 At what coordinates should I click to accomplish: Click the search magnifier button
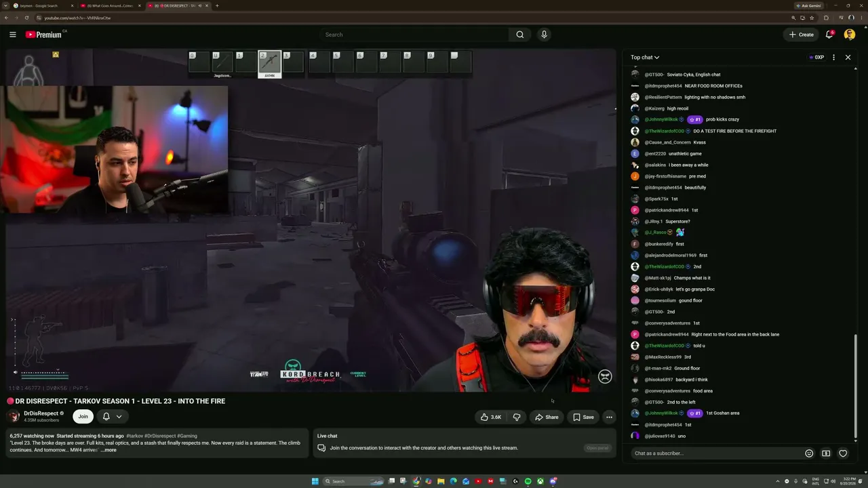pos(520,35)
